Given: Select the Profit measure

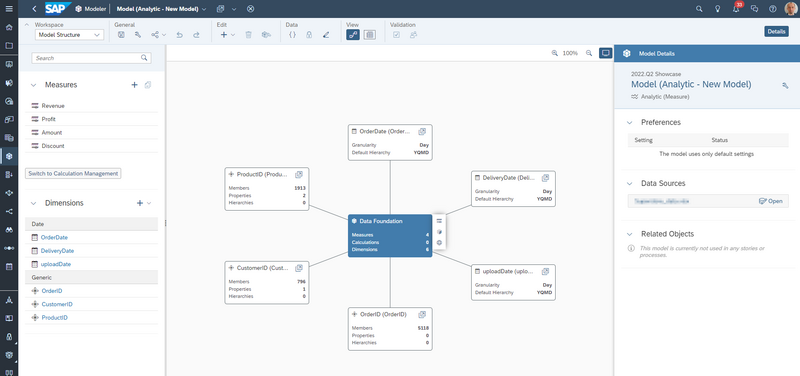Looking at the screenshot, I should (91, 119).
